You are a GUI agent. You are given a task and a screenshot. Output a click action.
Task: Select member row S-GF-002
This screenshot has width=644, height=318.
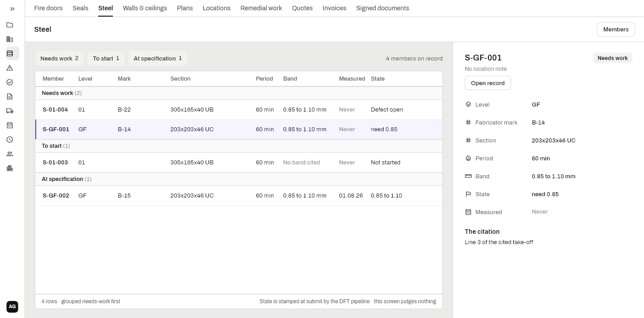coord(239,196)
